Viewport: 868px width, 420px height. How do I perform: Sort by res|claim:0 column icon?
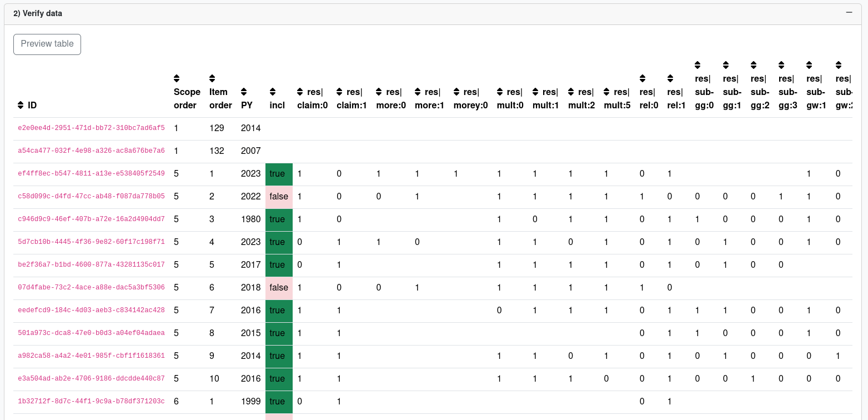click(301, 92)
